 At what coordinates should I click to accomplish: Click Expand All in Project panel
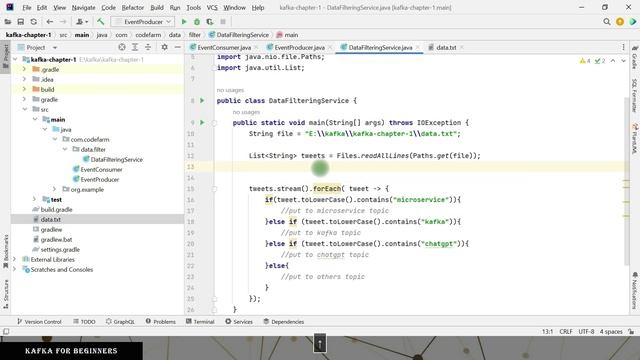(x=135, y=47)
